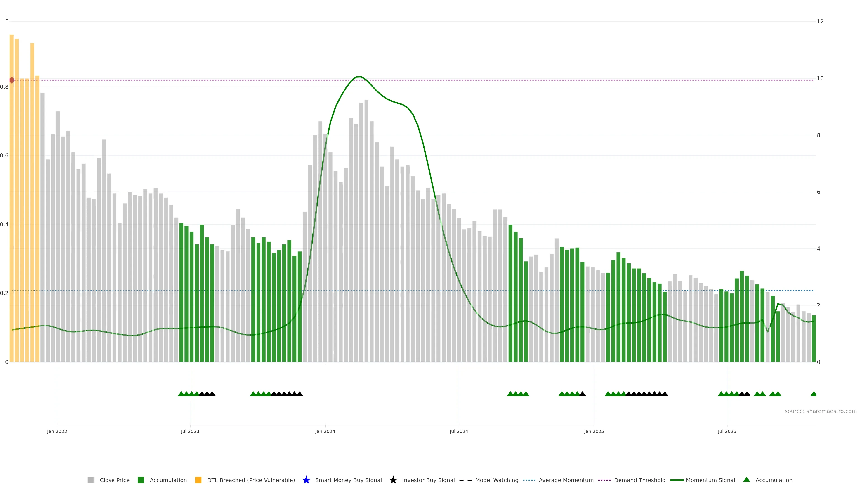
Task: Hide the Close Price series via its label
Action: click(115, 480)
